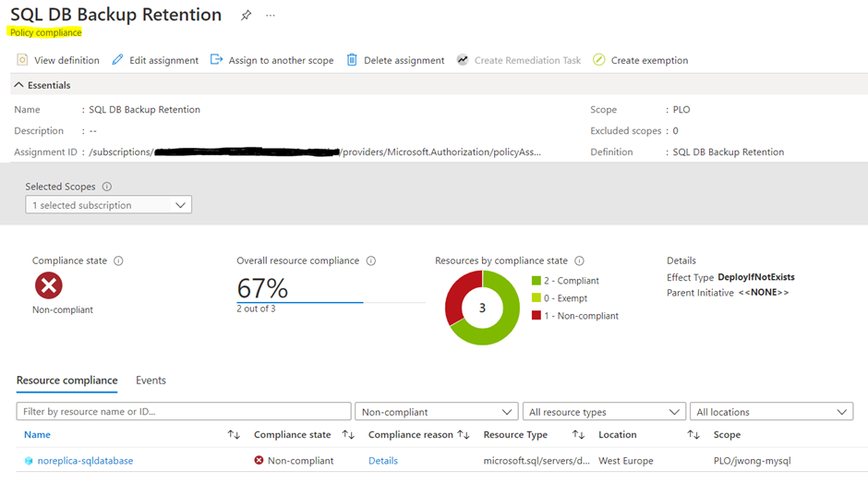This screenshot has width=868, height=484.
Task: Click Create Remediation Task
Action: [527, 60]
